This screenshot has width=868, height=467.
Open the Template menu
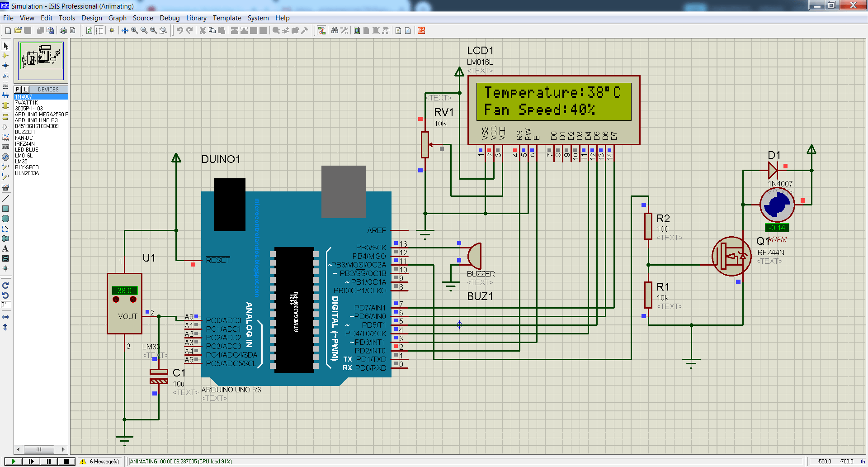point(227,18)
